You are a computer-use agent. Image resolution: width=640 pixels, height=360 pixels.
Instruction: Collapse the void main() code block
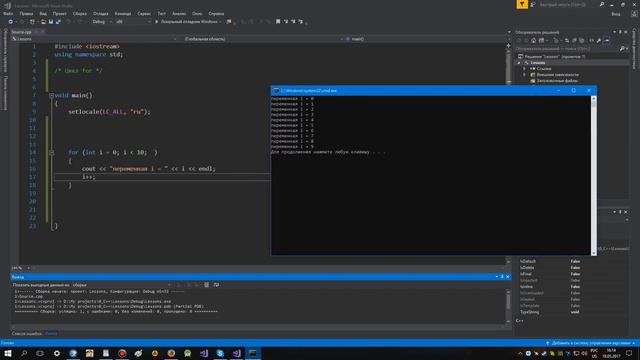tap(52, 96)
